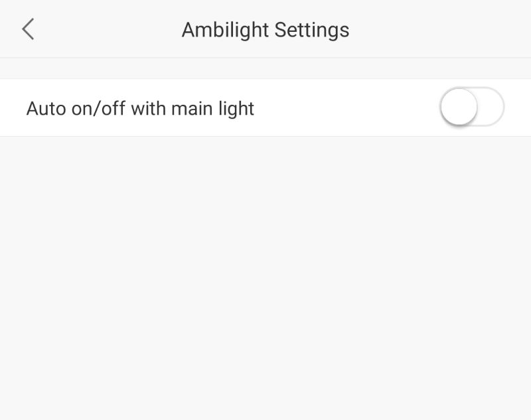The width and height of the screenshot is (531, 420).
Task: Click Auto on/off with main light label
Action: tap(140, 108)
